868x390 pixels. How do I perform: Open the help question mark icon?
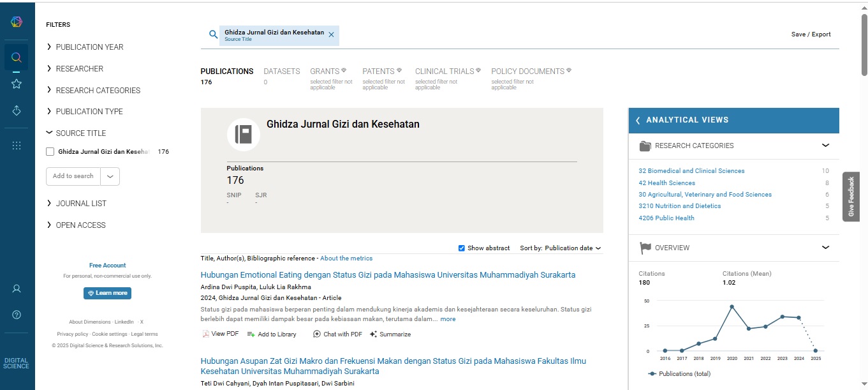(17, 315)
